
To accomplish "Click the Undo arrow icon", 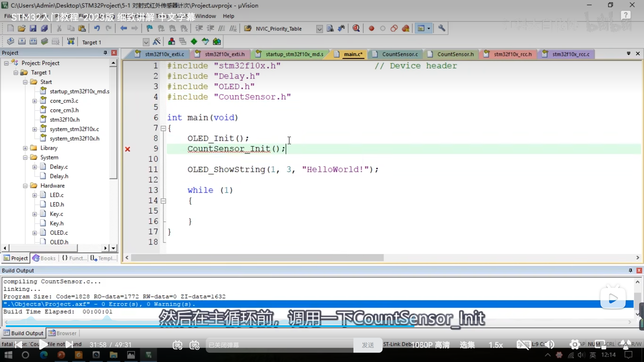I will [97, 28].
